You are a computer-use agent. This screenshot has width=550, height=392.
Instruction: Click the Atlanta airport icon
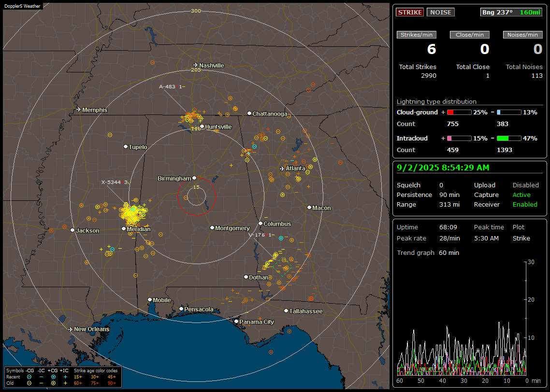[x=282, y=168]
